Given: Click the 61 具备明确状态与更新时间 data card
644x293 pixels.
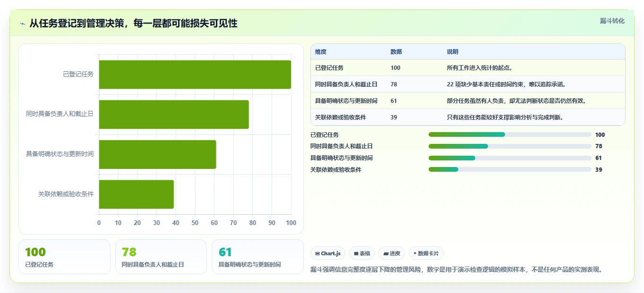Looking at the screenshot, I should click(x=258, y=257).
